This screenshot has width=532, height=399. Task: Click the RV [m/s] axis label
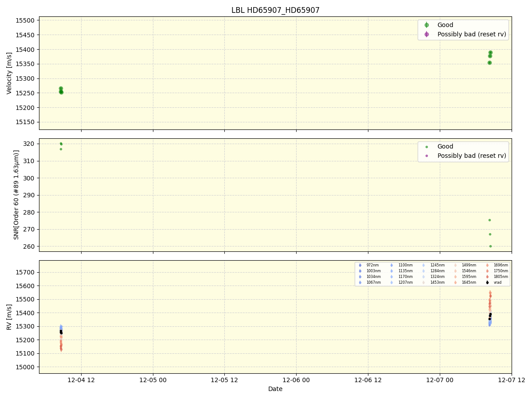pos(9,317)
